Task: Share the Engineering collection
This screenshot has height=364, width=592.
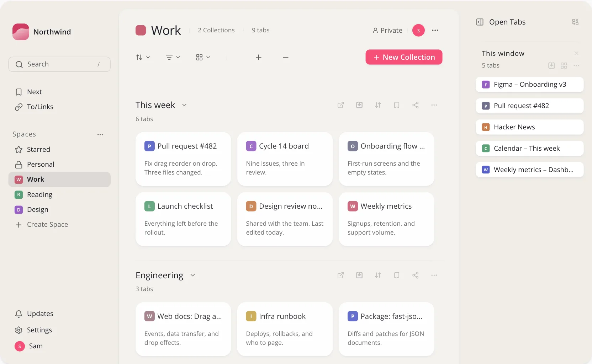Action: coord(415,275)
